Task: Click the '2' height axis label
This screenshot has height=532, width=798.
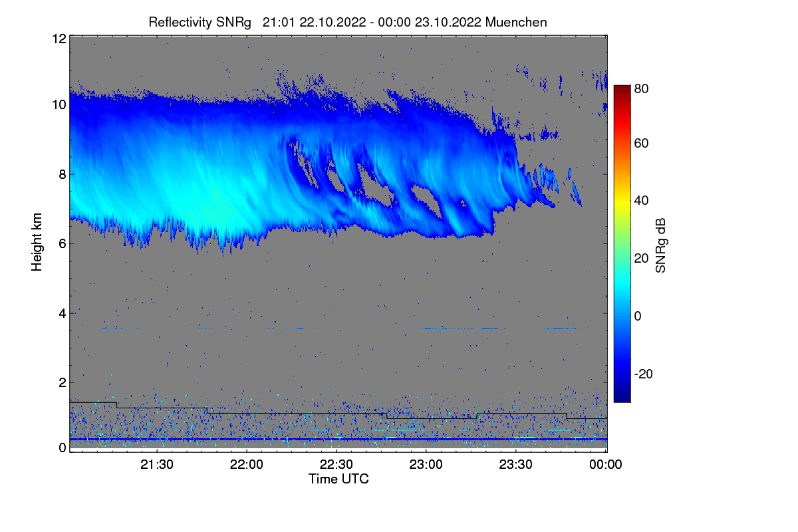Action: 62,382
